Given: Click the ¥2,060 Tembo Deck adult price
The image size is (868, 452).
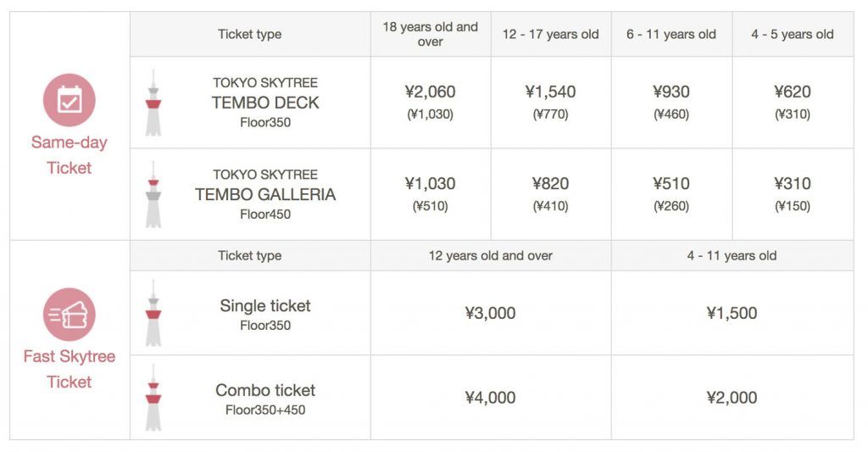Looking at the screenshot, I should point(430,92).
